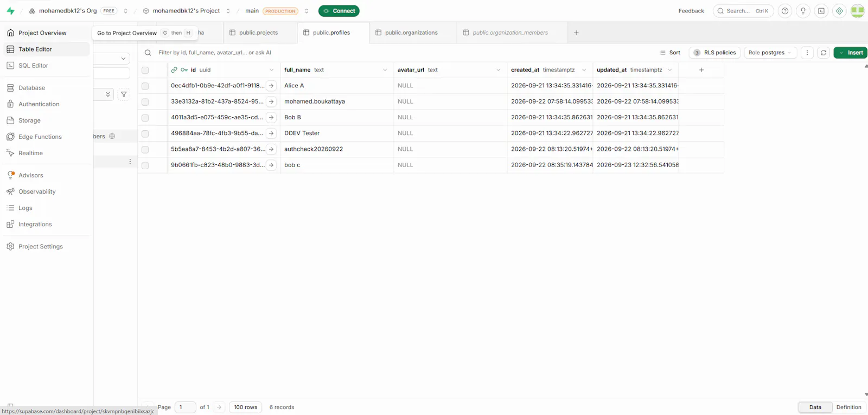Expand the avatar_url column dropdown
The width and height of the screenshot is (868, 415).
pos(499,70)
